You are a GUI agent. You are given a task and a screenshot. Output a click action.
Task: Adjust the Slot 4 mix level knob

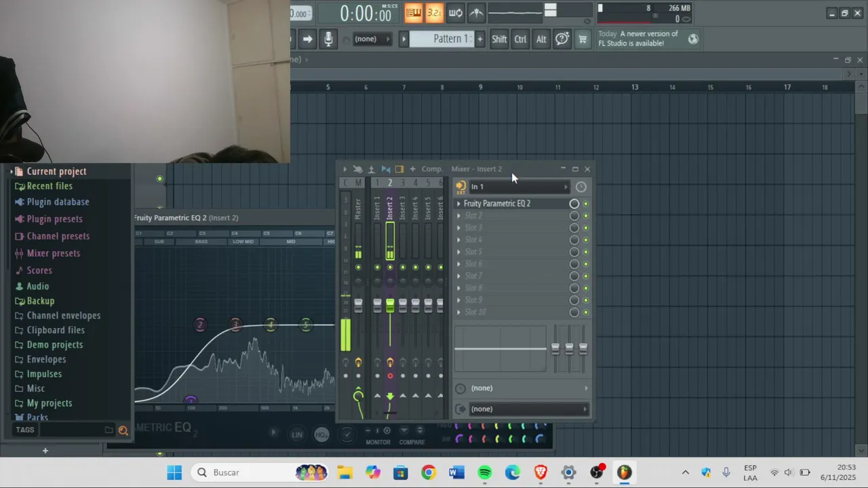pos(574,240)
